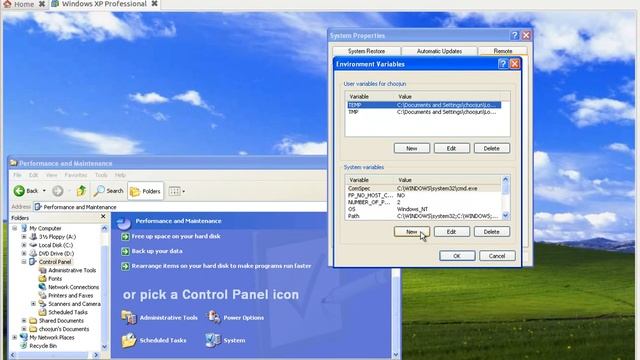Click New under System variables
This screenshot has height=360, width=640.
click(412, 231)
